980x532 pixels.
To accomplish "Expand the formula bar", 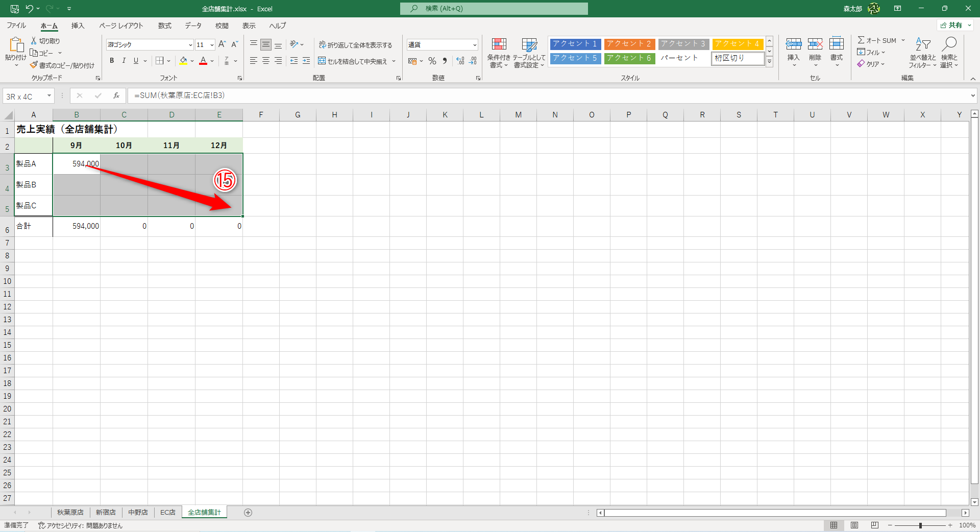I will coord(973,95).
